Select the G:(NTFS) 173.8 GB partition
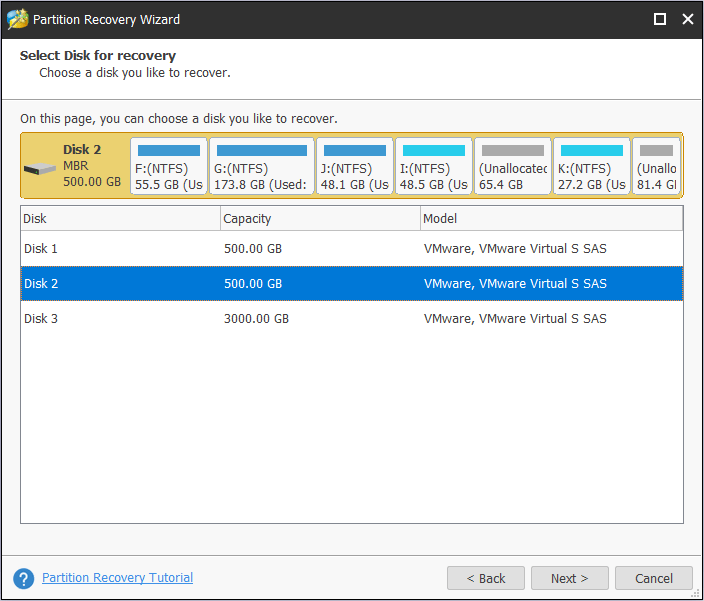The width and height of the screenshot is (704, 601). pos(262,166)
